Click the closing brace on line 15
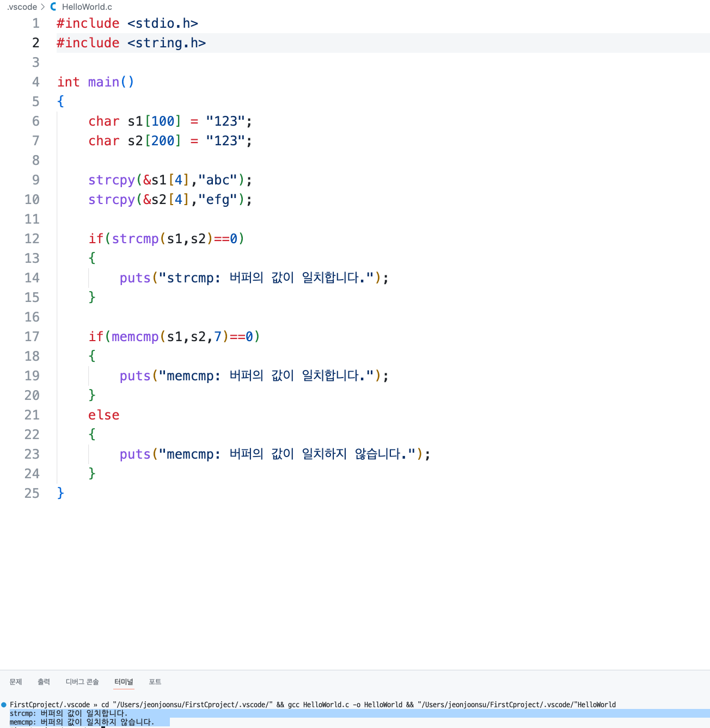The height and width of the screenshot is (728, 710). [92, 297]
